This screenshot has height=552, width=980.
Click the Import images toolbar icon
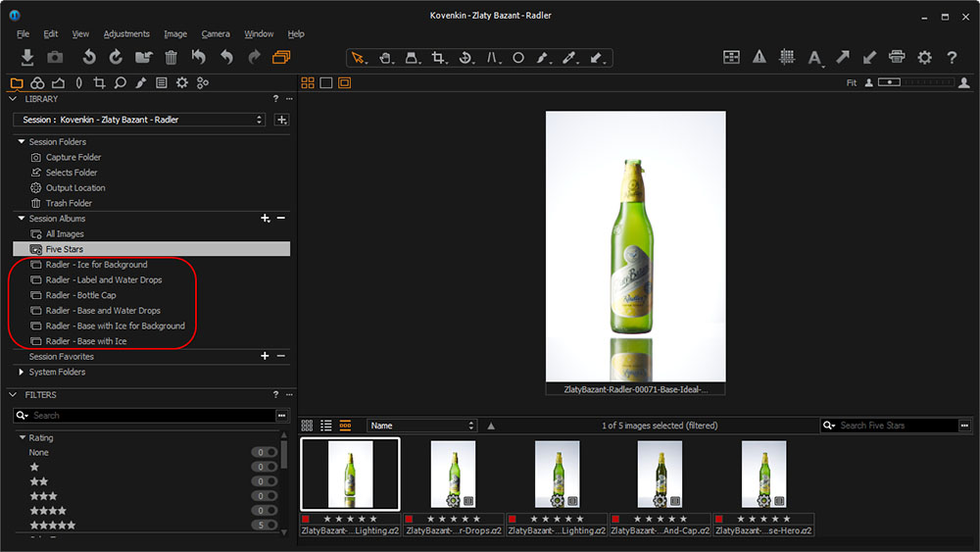coord(26,58)
